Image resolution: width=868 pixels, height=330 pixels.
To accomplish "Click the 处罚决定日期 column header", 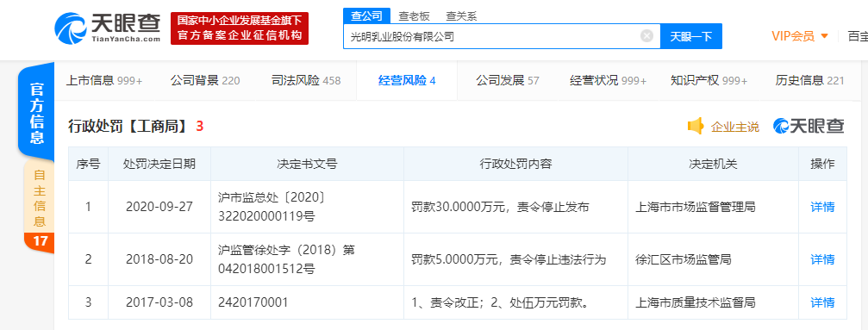I will [159, 164].
